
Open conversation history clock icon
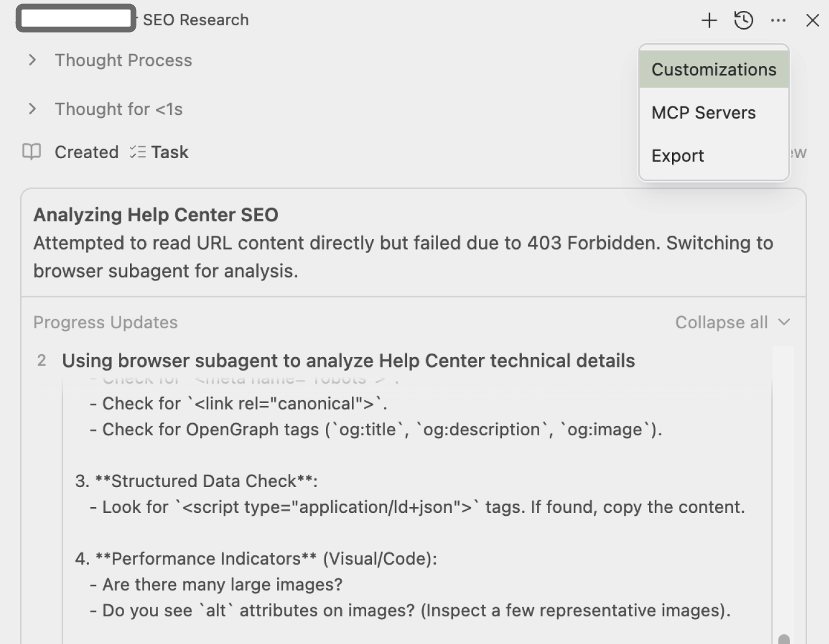point(743,21)
